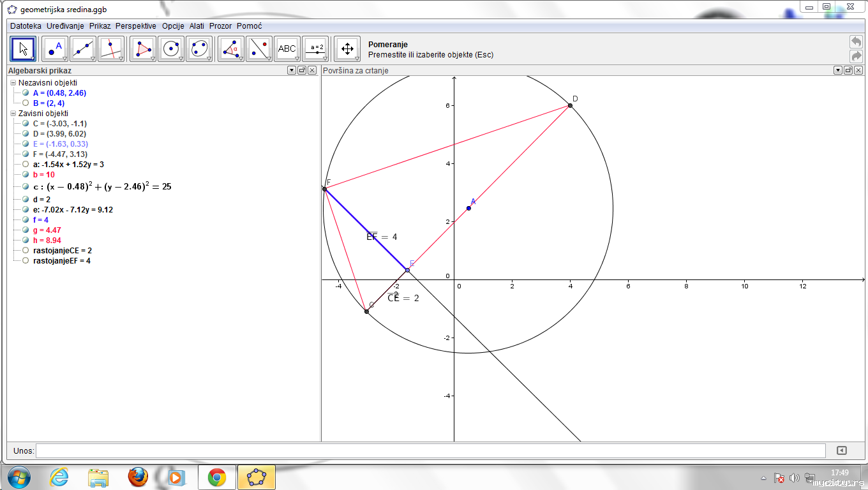Open Google Chrome from the taskbar
868x490 pixels.
[217, 477]
